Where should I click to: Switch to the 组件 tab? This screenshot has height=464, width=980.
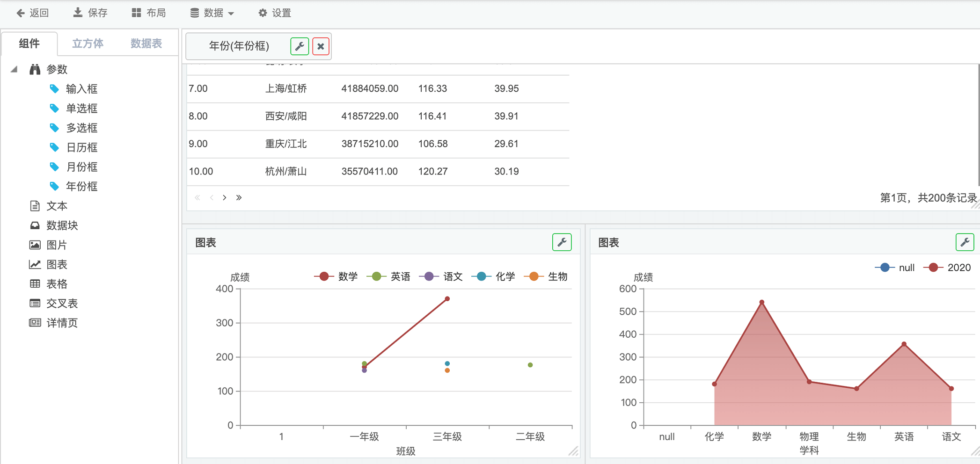29,43
